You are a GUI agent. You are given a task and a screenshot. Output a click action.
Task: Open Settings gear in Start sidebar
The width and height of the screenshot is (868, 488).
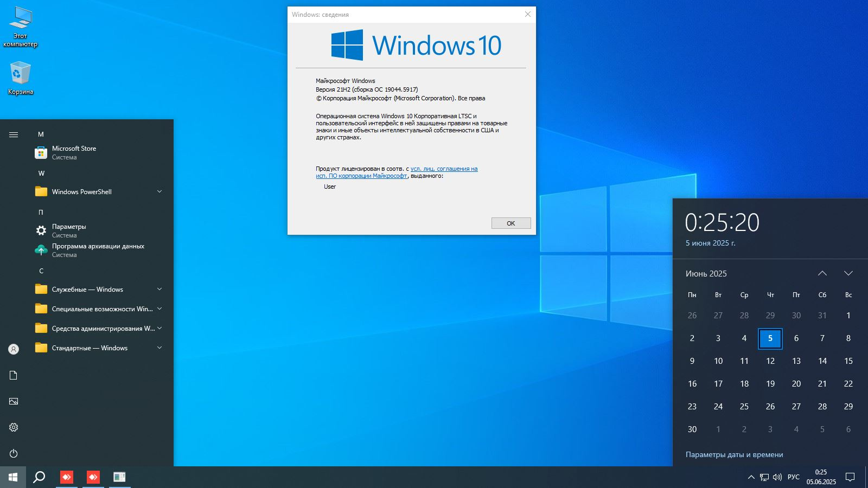click(x=14, y=427)
